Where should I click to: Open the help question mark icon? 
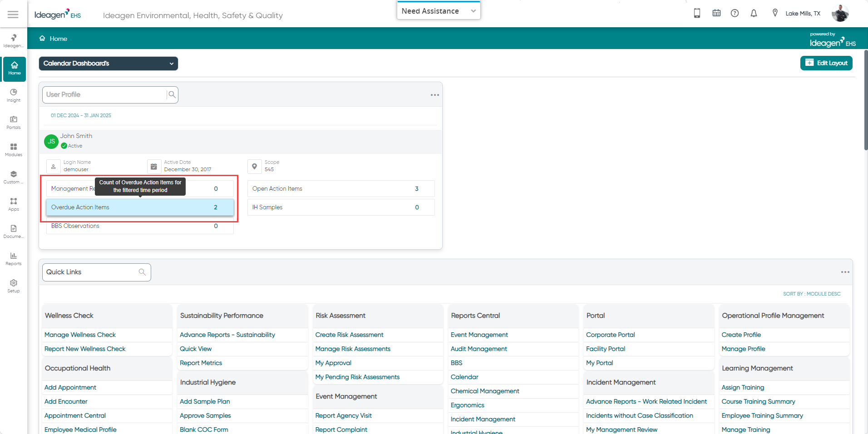[x=735, y=13]
